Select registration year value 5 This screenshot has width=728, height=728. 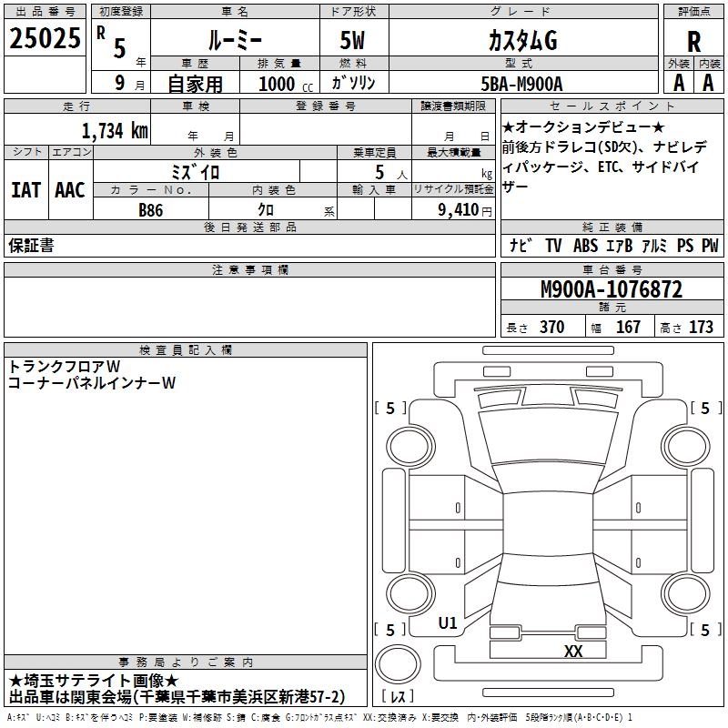click(120, 48)
